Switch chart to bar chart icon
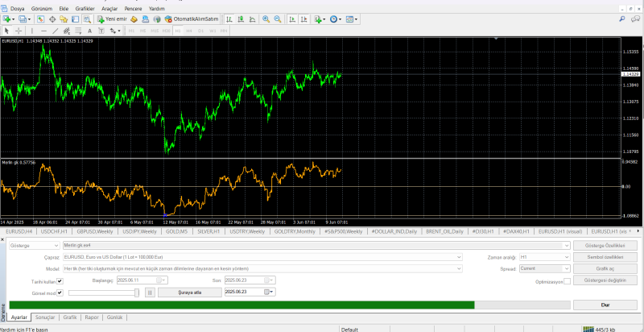The height and width of the screenshot is (332, 644). click(229, 19)
